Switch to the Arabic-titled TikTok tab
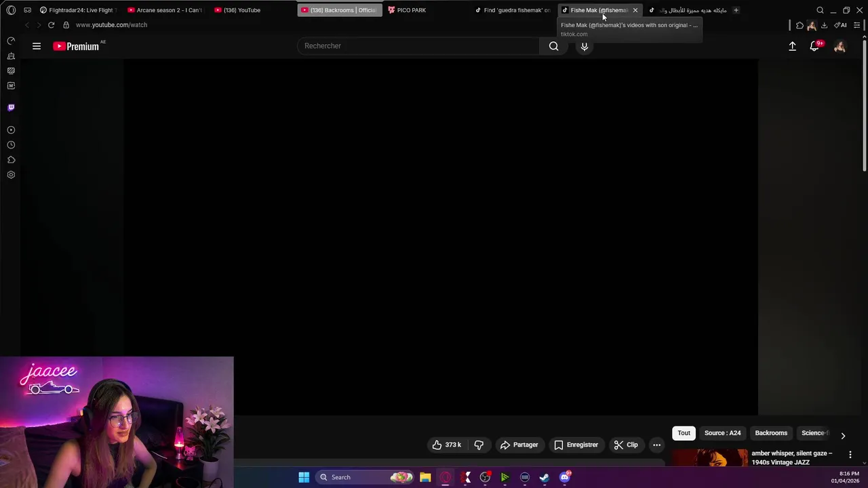 [688, 10]
